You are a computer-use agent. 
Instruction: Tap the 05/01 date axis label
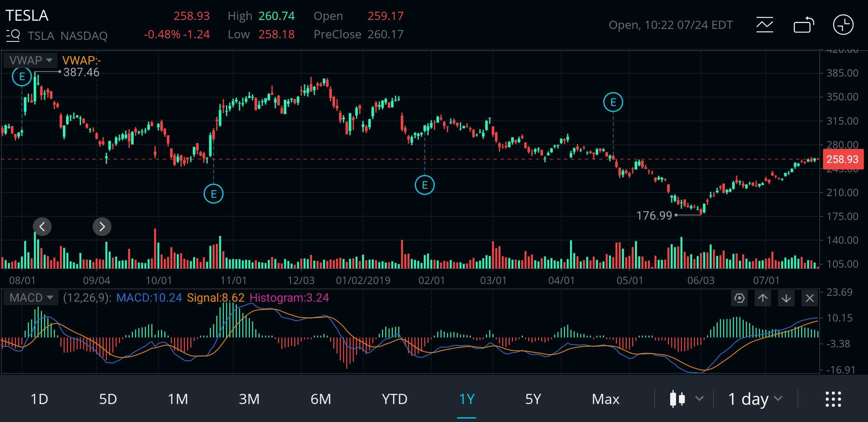[629, 280]
